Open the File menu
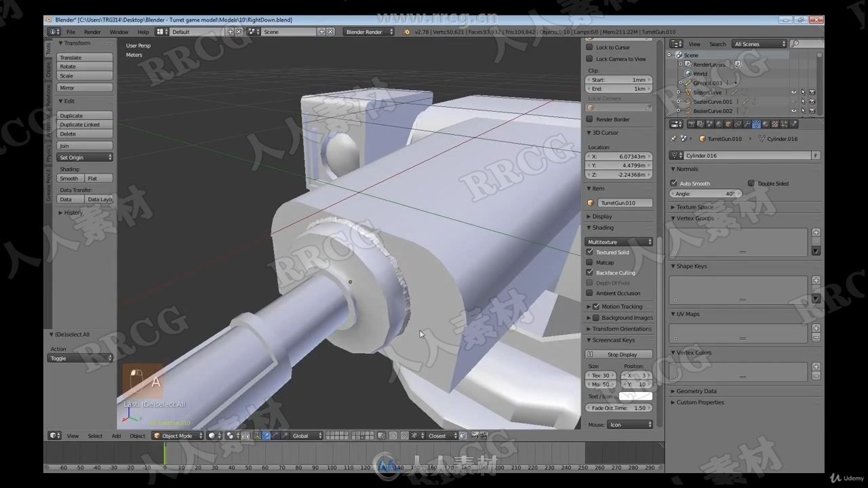This screenshot has width=868, height=488. pyautogui.click(x=71, y=32)
